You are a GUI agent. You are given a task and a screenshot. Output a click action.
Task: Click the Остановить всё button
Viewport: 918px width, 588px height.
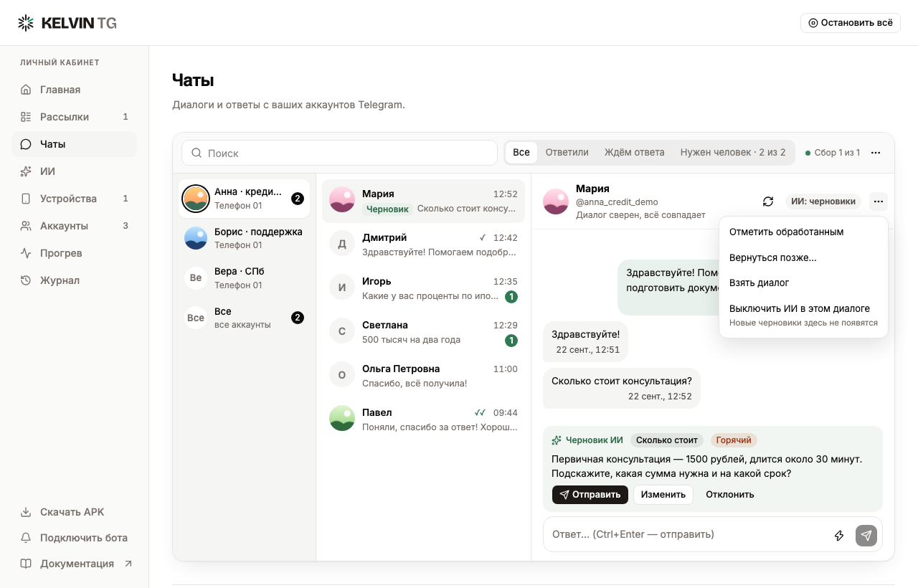click(851, 23)
